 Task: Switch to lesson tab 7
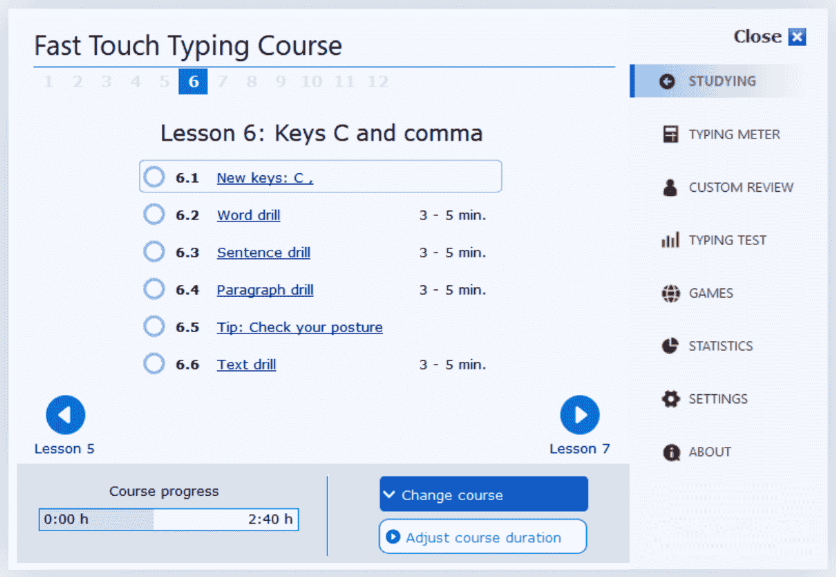point(222,82)
